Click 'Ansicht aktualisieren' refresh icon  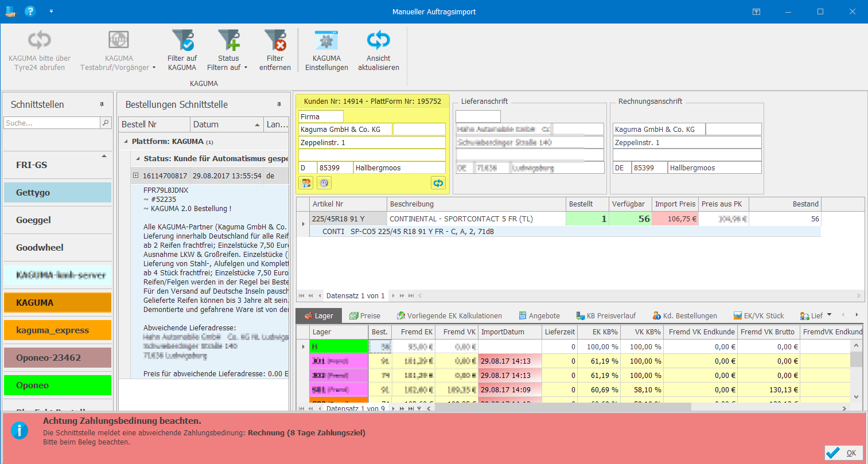379,40
